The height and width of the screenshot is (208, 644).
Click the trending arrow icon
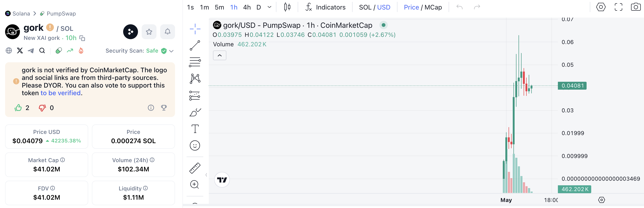click(70, 51)
